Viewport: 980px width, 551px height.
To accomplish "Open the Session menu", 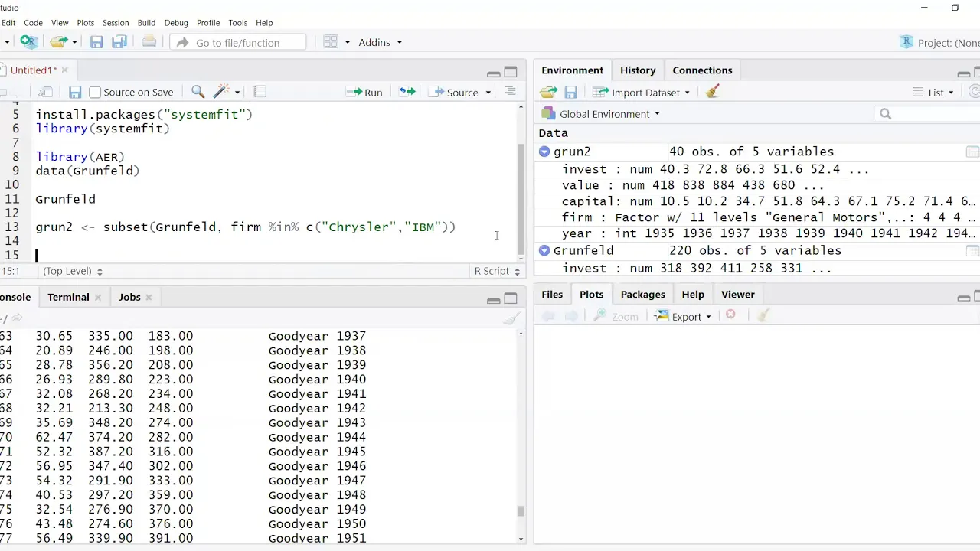I will coord(116,22).
